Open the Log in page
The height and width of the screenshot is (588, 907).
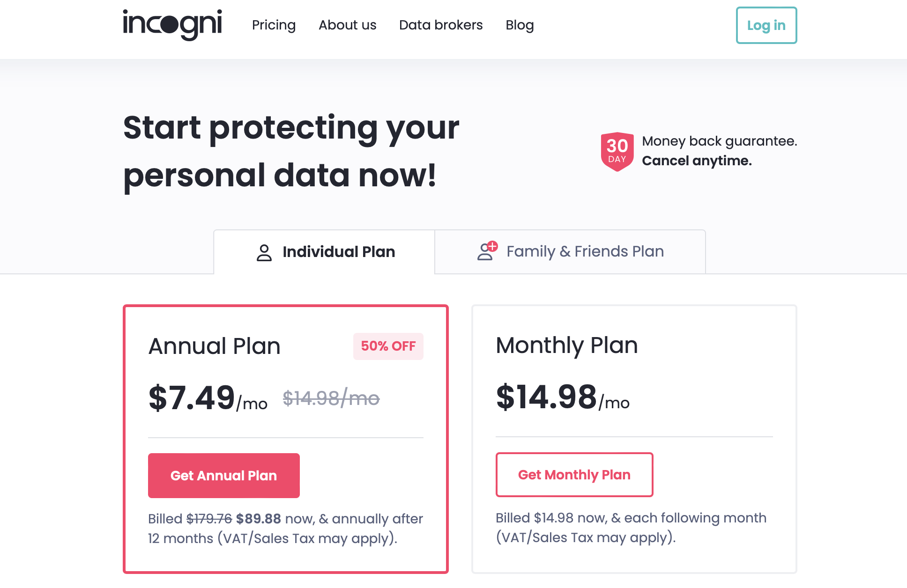766,26
